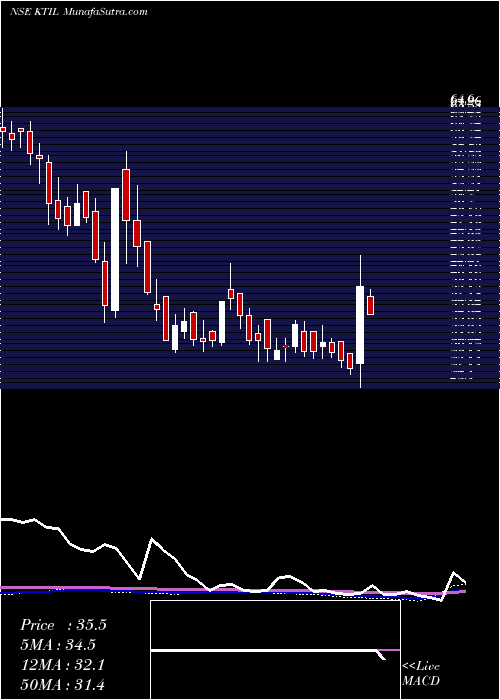500x700 pixels.
Task: Click the large white candle near chart end
Action: coord(360,325)
